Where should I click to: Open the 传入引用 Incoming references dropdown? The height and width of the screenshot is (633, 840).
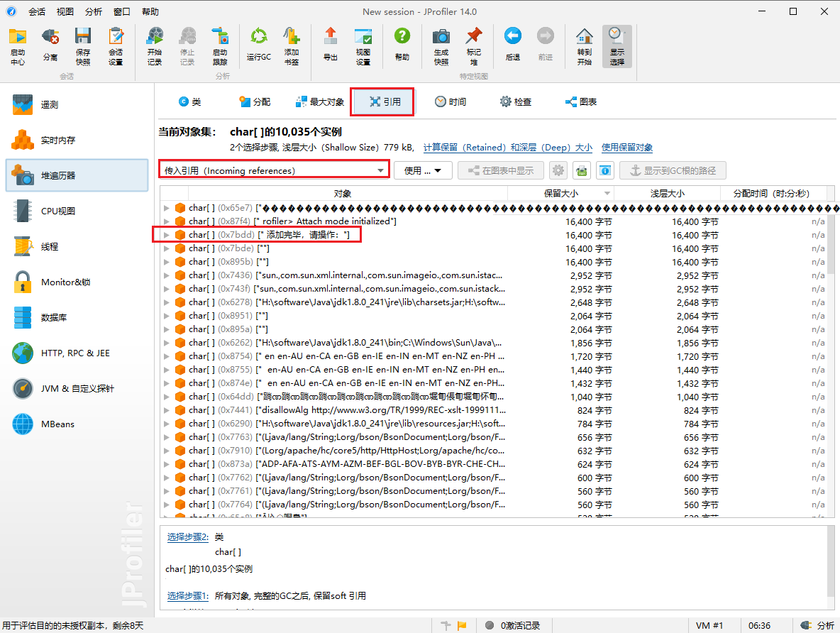click(275, 170)
